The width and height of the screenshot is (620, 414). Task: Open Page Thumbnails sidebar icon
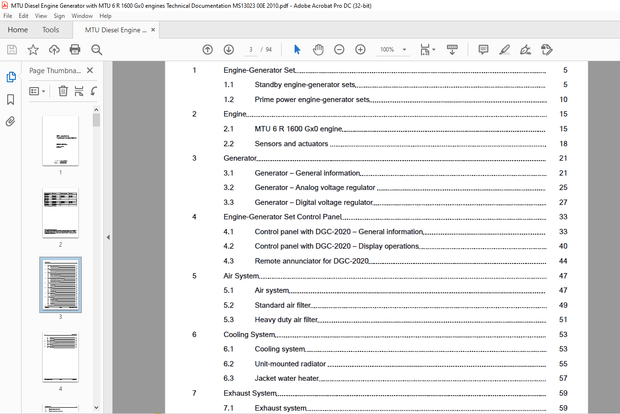11,77
